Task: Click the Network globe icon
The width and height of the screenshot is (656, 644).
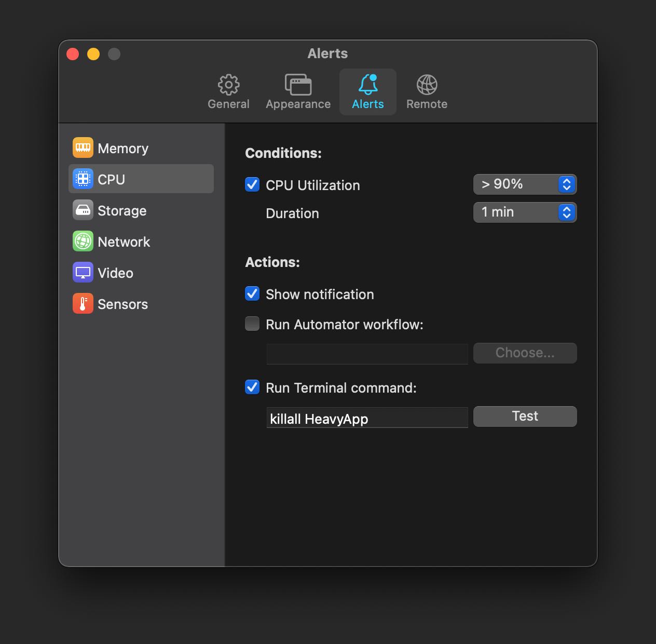Action: click(83, 241)
